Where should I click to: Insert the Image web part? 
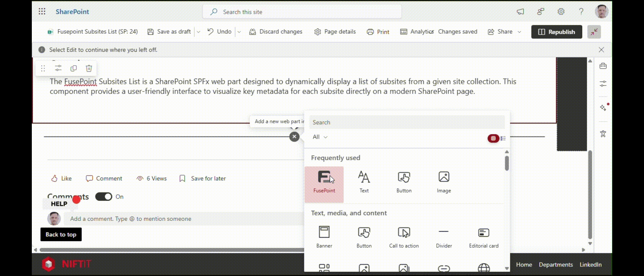444,182
